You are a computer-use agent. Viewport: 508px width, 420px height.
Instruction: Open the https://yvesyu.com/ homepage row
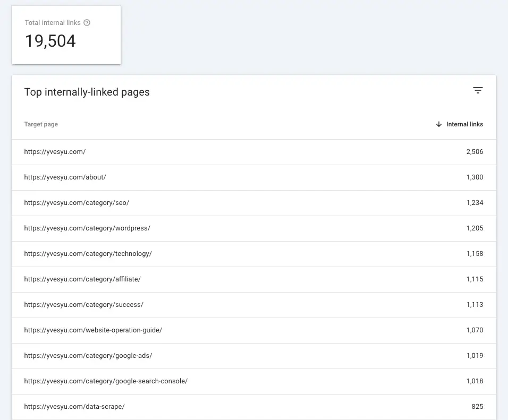pyautogui.click(x=55, y=152)
